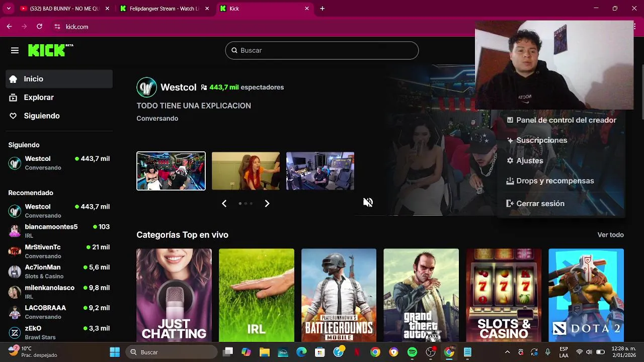Click Cerrar sesión in user menu

click(x=535, y=204)
